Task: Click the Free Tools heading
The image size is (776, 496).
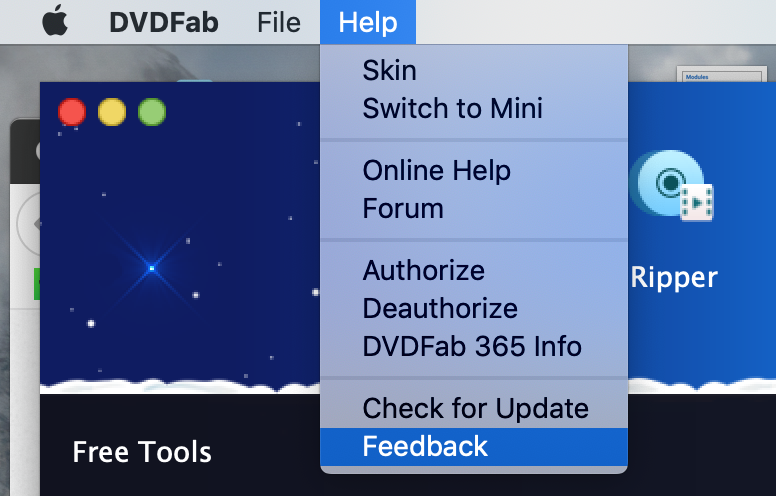Action: coord(142,452)
